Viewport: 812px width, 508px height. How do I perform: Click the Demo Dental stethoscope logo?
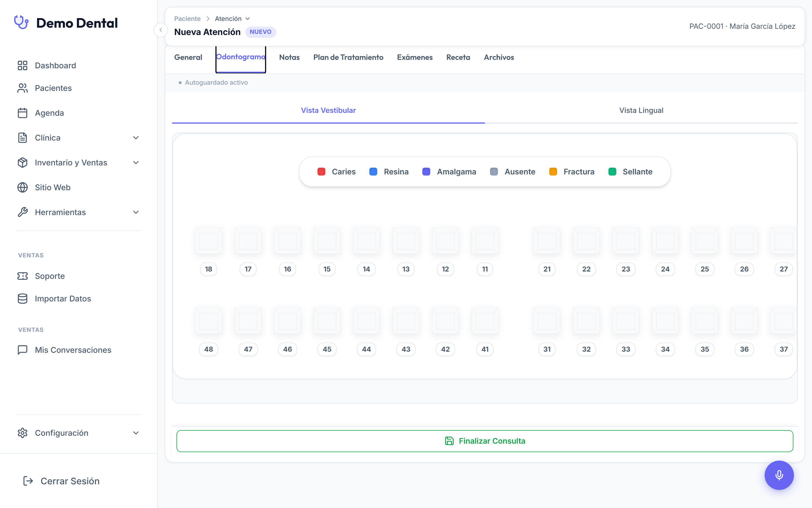21,23
